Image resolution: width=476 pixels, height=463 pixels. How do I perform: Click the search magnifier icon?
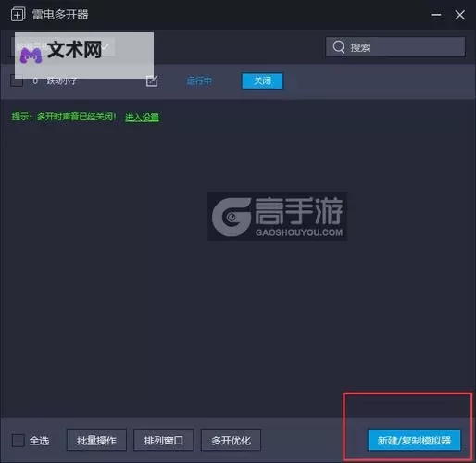tap(339, 47)
